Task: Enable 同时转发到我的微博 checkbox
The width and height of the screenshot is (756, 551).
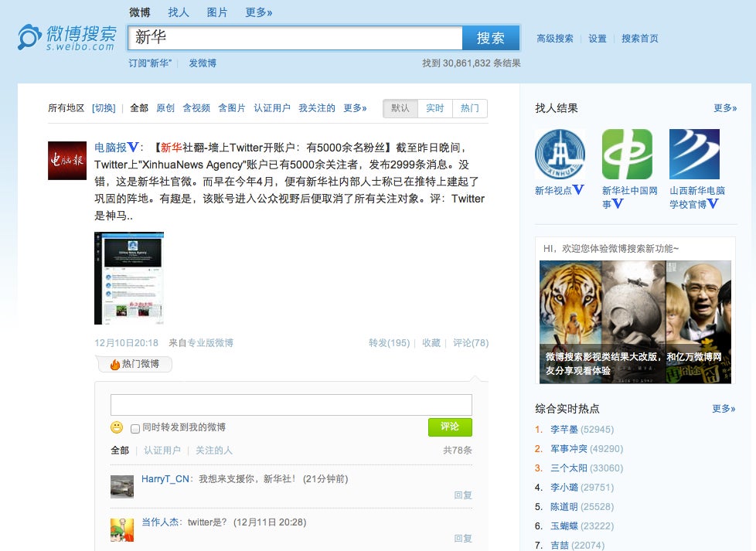Action: [135, 428]
